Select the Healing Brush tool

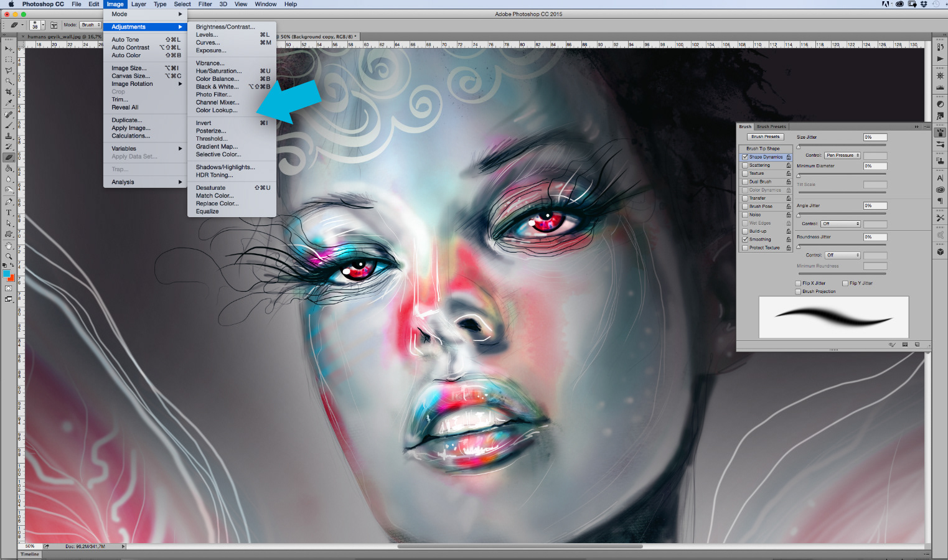(x=9, y=114)
